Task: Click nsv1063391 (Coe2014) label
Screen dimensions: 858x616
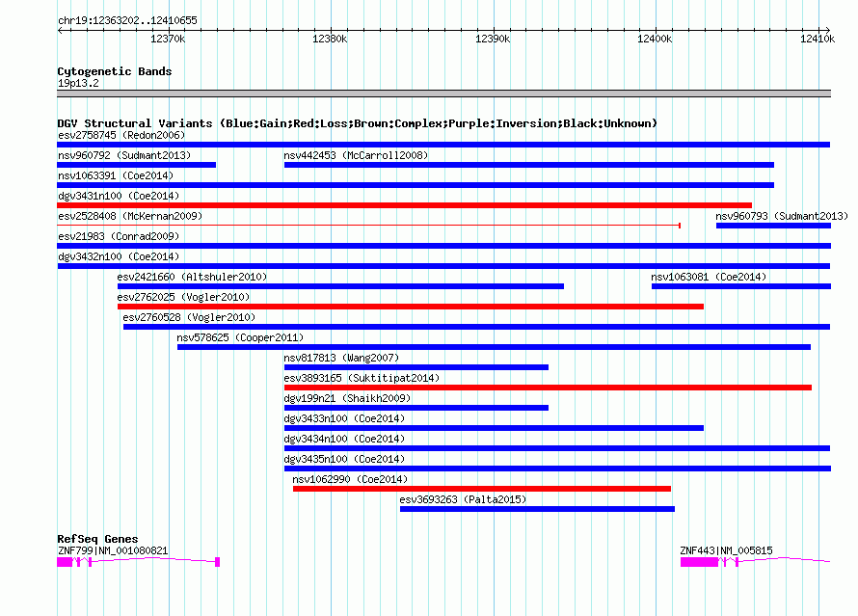Action: 116,175
